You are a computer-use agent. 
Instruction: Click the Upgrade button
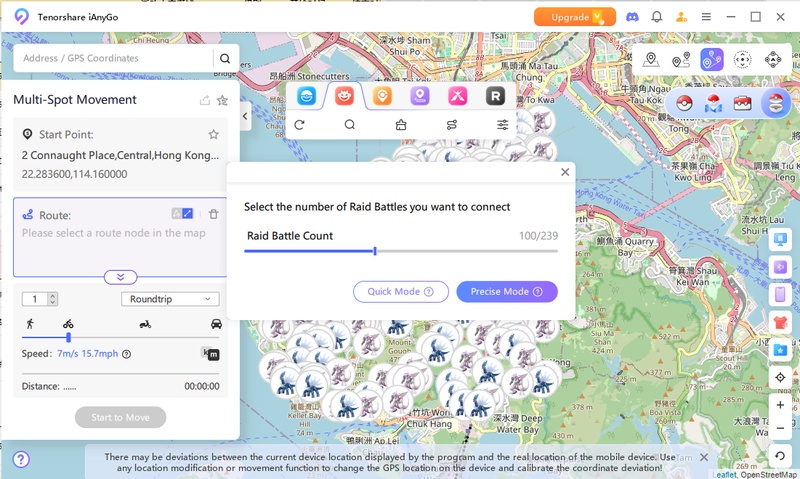coord(574,17)
